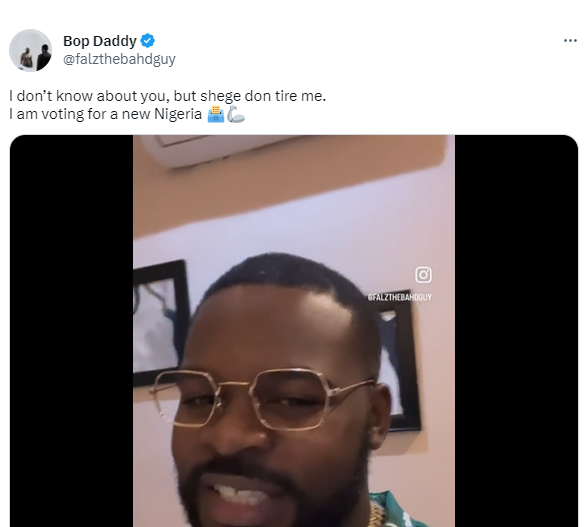The image size is (587, 527).
Task: Open the three-dot more options menu
Action: click(x=570, y=40)
